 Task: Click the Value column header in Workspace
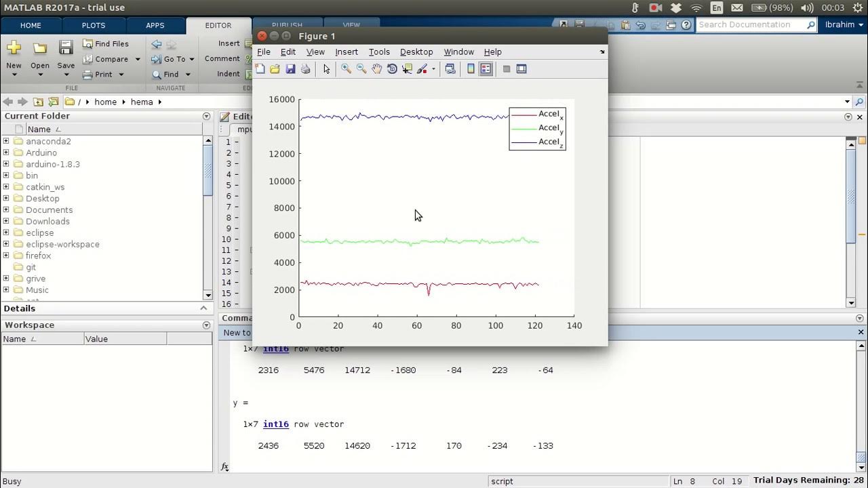click(x=125, y=339)
